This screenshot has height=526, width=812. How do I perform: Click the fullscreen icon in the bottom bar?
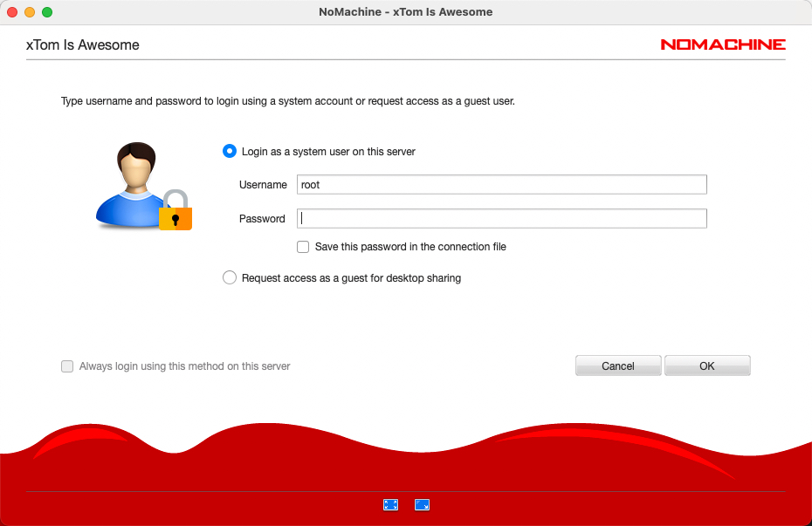(390, 505)
